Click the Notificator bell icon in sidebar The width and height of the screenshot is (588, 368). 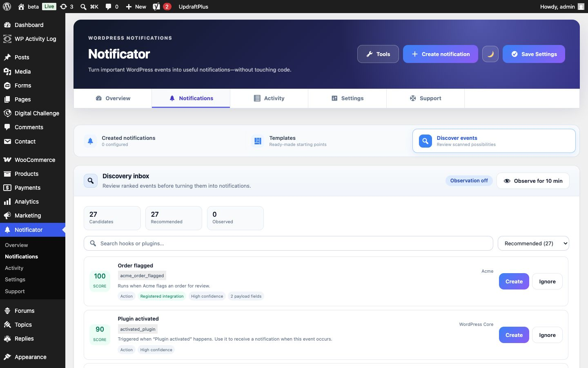(x=7, y=230)
